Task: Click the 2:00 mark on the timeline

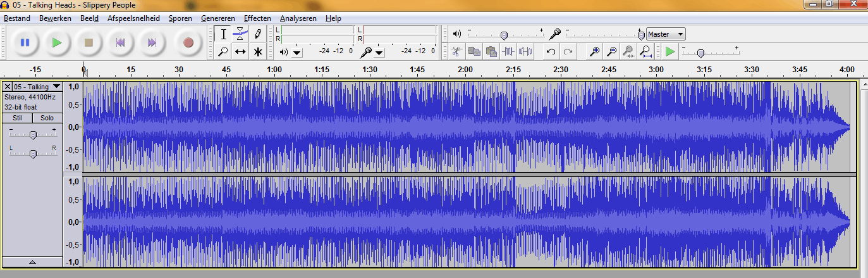Action: (465, 70)
